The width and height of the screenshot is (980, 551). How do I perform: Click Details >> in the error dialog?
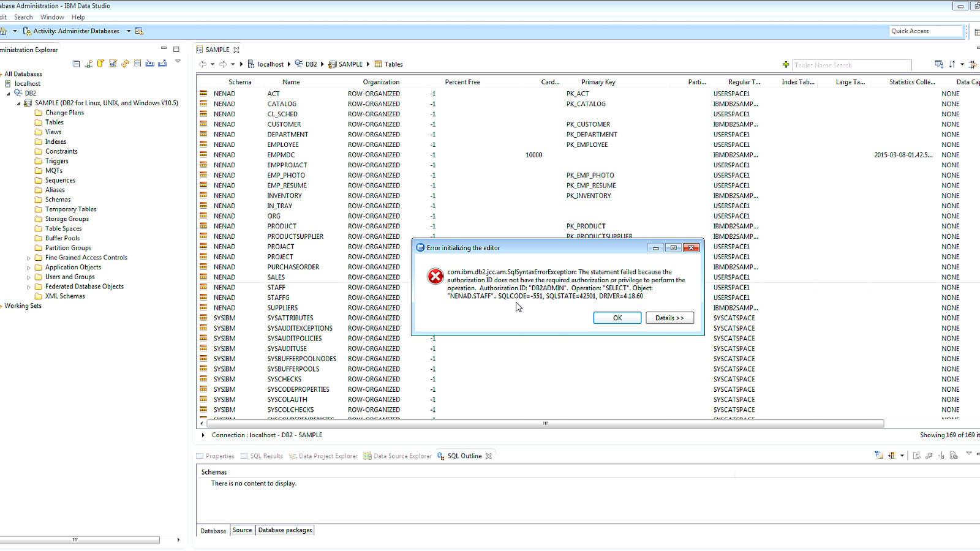[669, 318]
